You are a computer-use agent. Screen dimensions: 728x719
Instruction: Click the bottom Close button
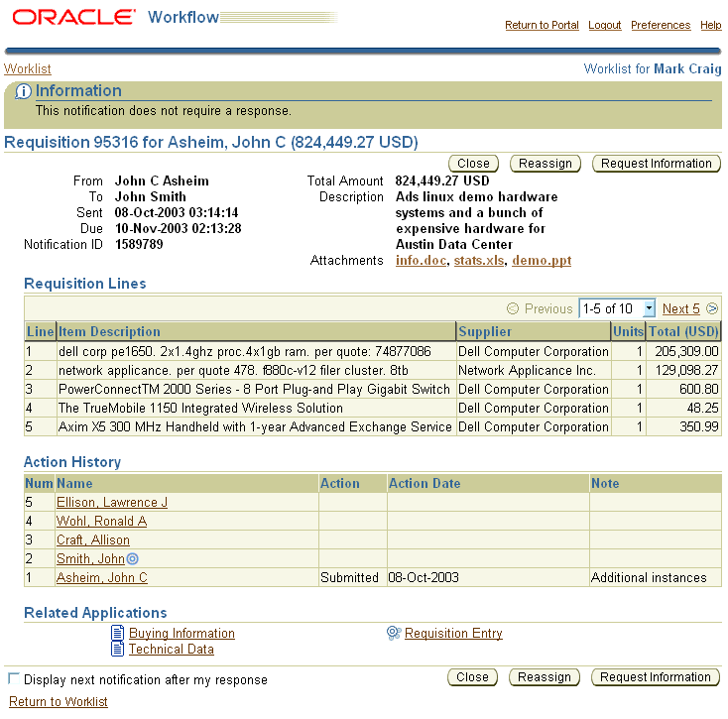click(472, 677)
